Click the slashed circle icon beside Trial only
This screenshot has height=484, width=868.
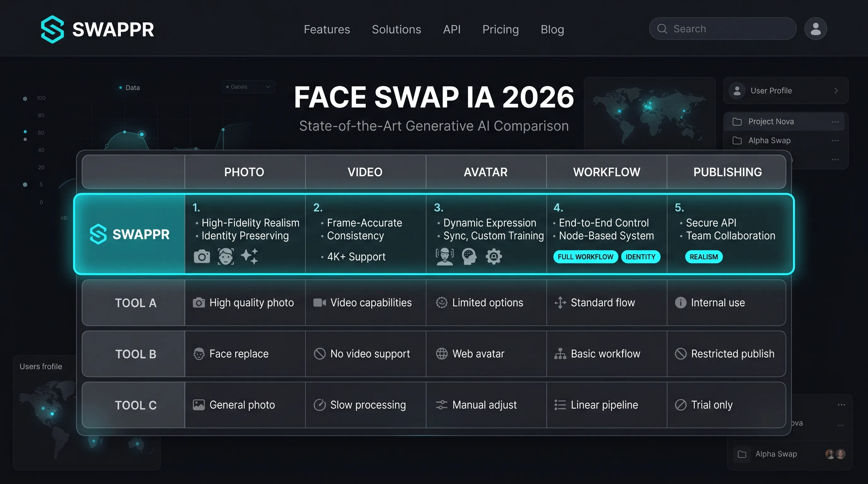click(x=680, y=405)
